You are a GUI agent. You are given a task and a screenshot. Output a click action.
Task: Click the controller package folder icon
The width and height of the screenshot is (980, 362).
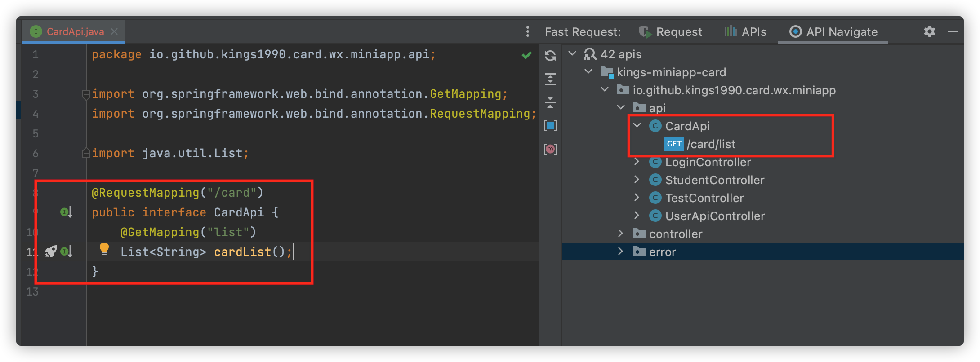coord(639,234)
